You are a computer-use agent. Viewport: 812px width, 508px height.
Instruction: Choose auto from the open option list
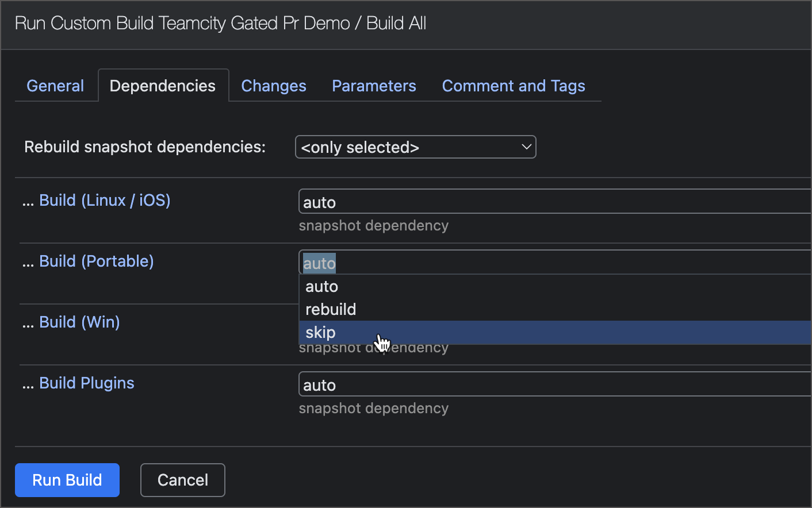[322, 286]
